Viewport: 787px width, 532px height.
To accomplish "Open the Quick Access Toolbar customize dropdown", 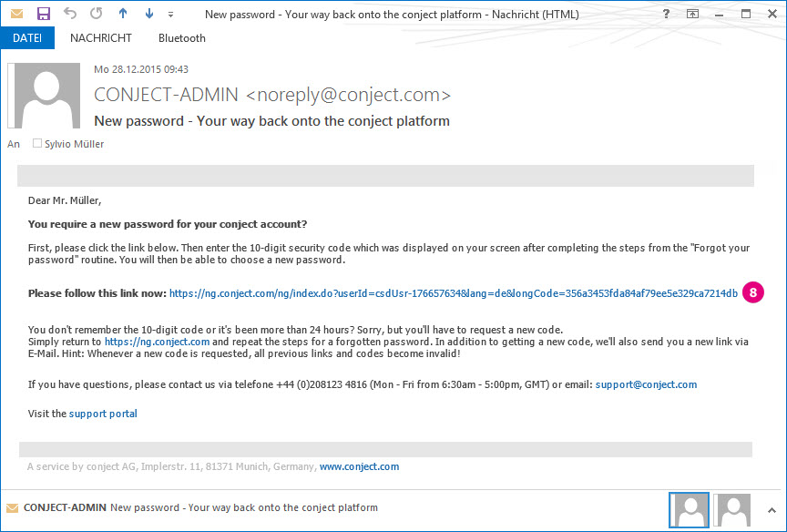I will [x=170, y=15].
